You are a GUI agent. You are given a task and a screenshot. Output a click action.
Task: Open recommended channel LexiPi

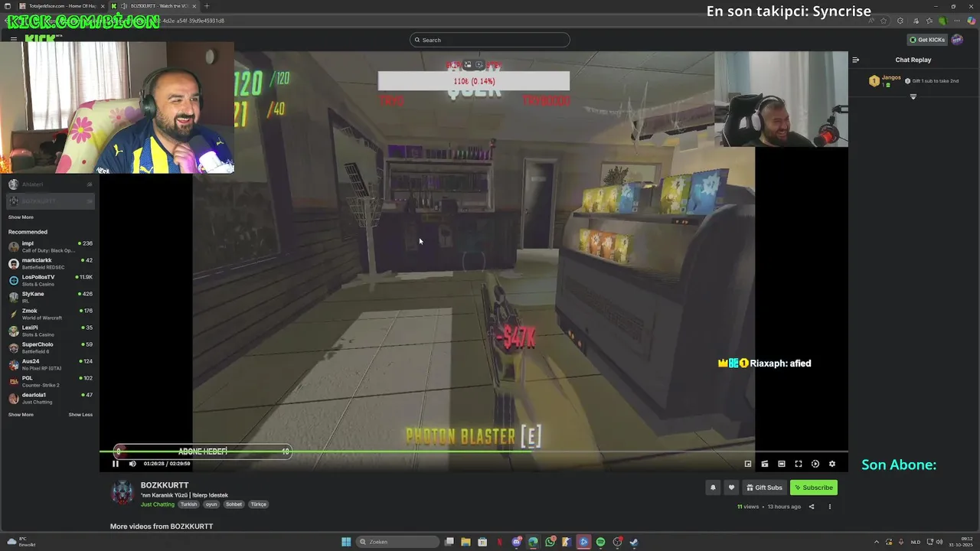(50, 331)
